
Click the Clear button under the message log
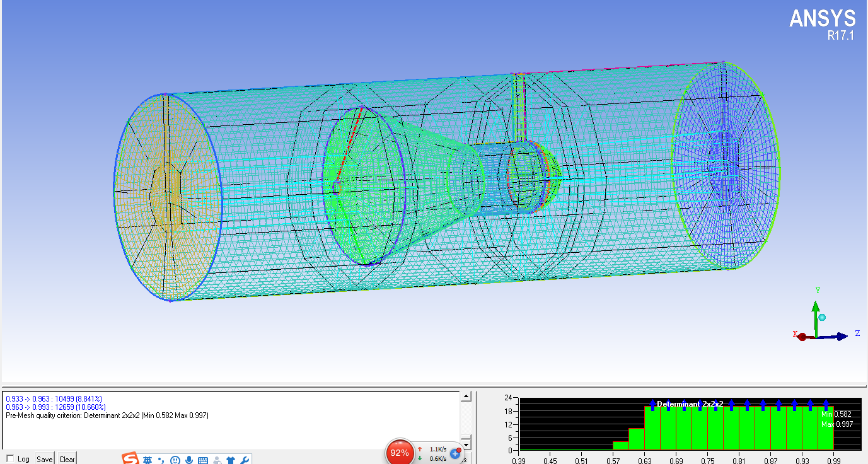coord(67,459)
